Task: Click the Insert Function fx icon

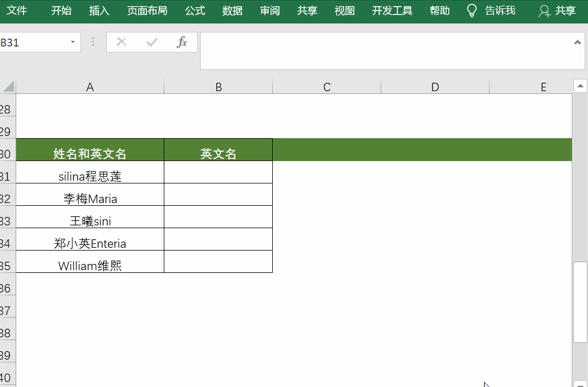Action: [182, 42]
